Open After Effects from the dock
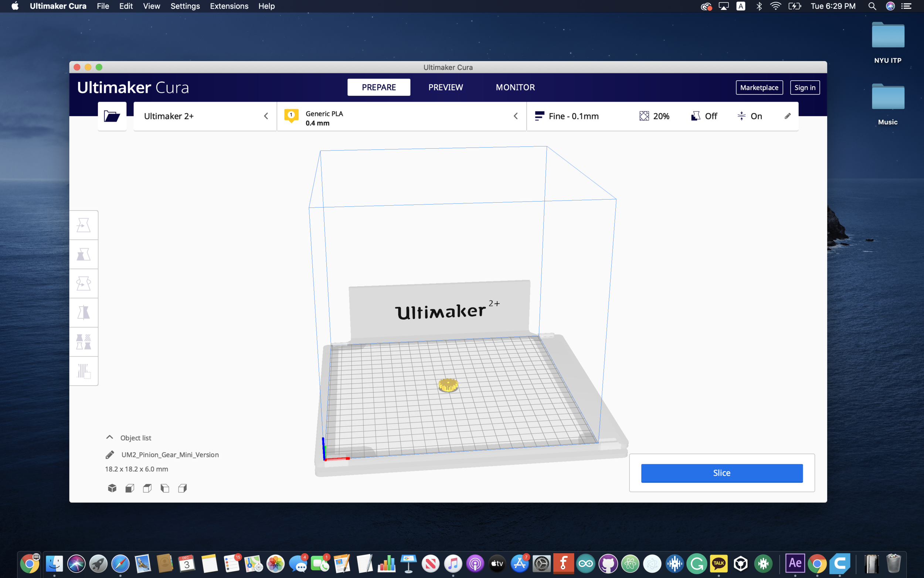This screenshot has width=924, height=578. click(795, 564)
